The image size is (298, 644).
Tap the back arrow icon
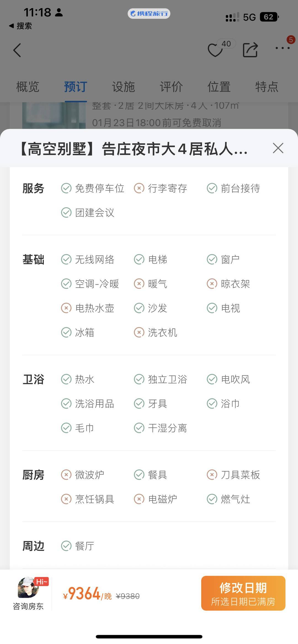17,50
